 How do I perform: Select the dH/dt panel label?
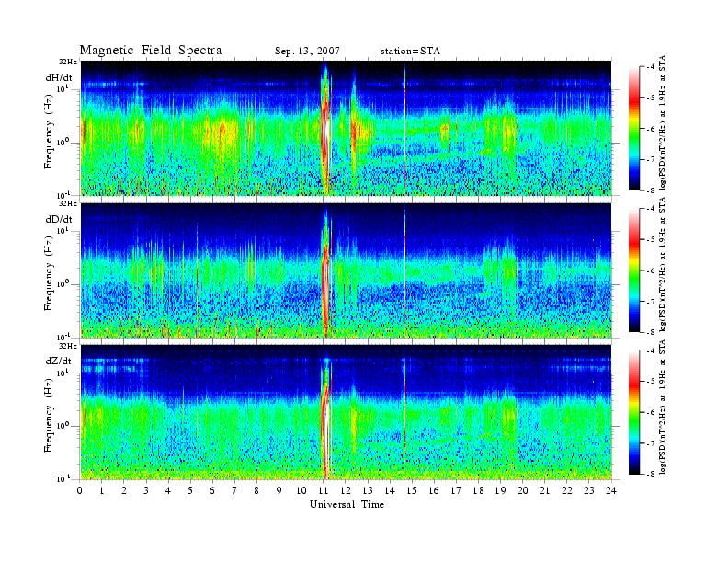pyautogui.click(x=59, y=77)
